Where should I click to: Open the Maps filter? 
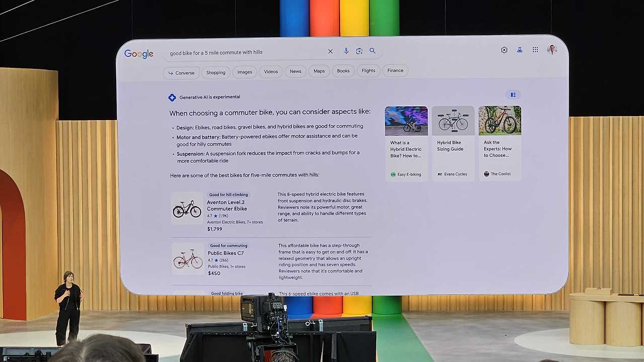[319, 71]
